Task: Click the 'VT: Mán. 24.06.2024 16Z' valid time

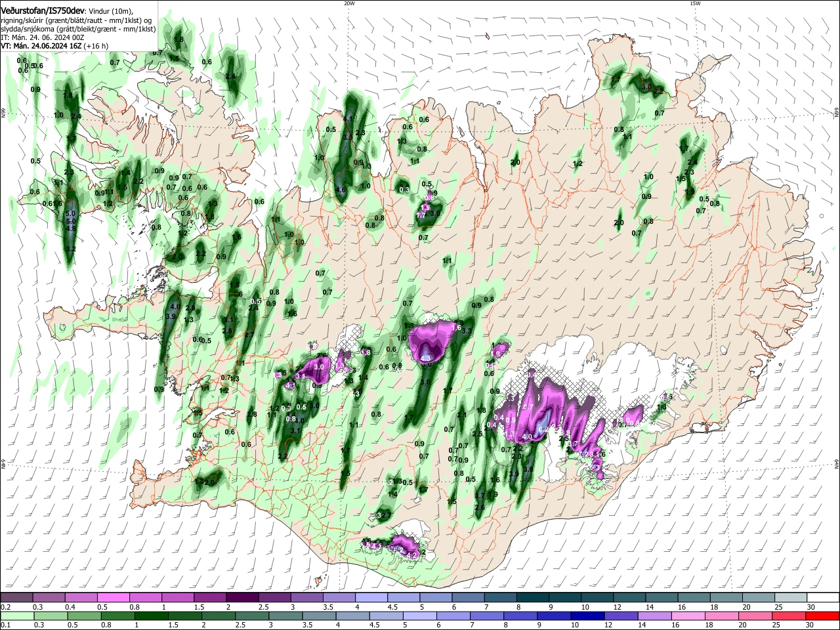Action: pyautogui.click(x=40, y=46)
